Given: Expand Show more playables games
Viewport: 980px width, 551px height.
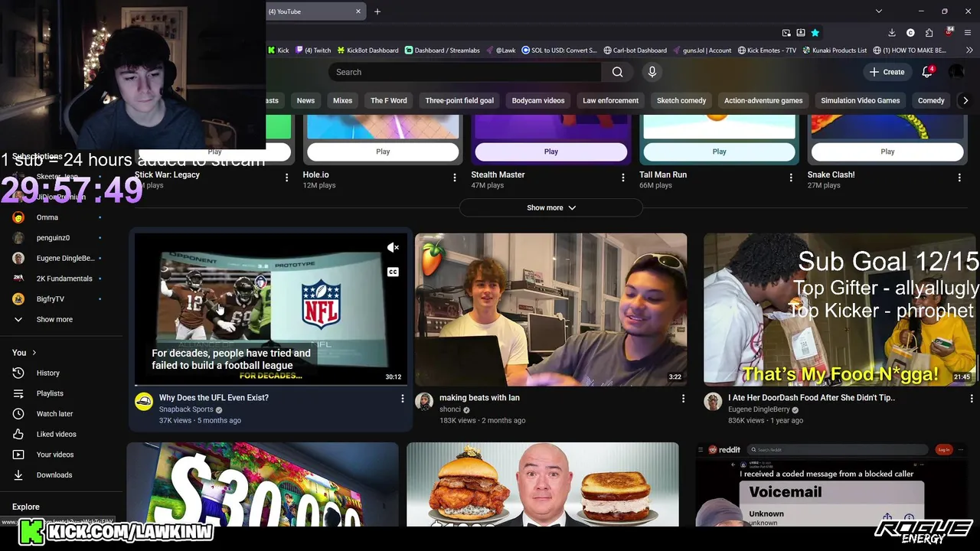Looking at the screenshot, I should (x=551, y=207).
